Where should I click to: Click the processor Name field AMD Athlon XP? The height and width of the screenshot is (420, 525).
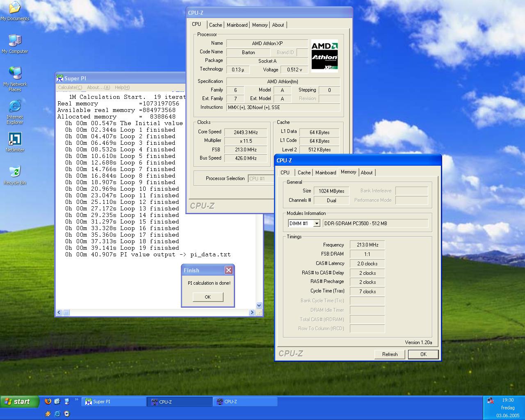267,43
